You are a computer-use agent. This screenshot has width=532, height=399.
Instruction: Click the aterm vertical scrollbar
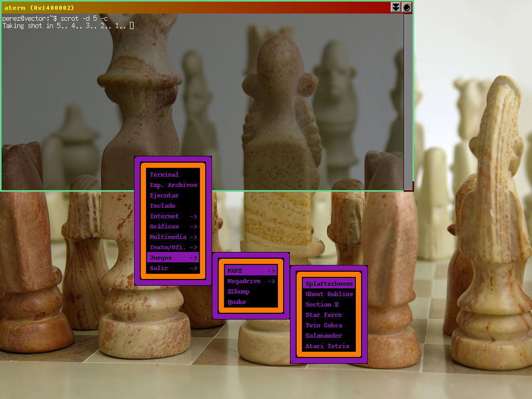[x=408, y=102]
